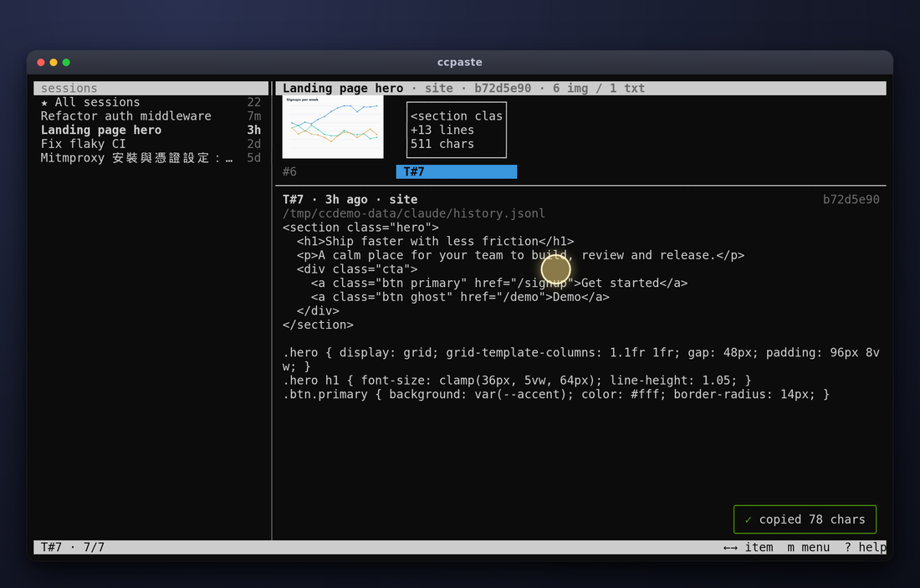The height and width of the screenshot is (588, 920).
Task: Select the Landing page hero session
Action: 151,130
